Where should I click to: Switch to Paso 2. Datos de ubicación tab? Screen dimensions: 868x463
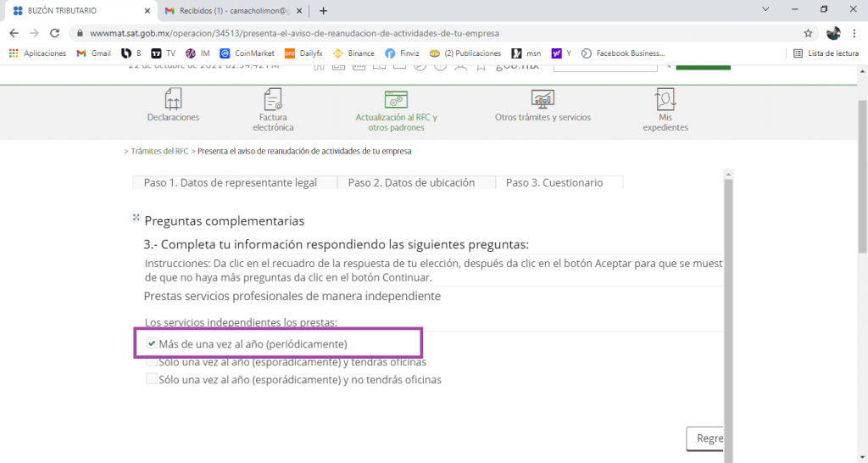[x=416, y=183]
